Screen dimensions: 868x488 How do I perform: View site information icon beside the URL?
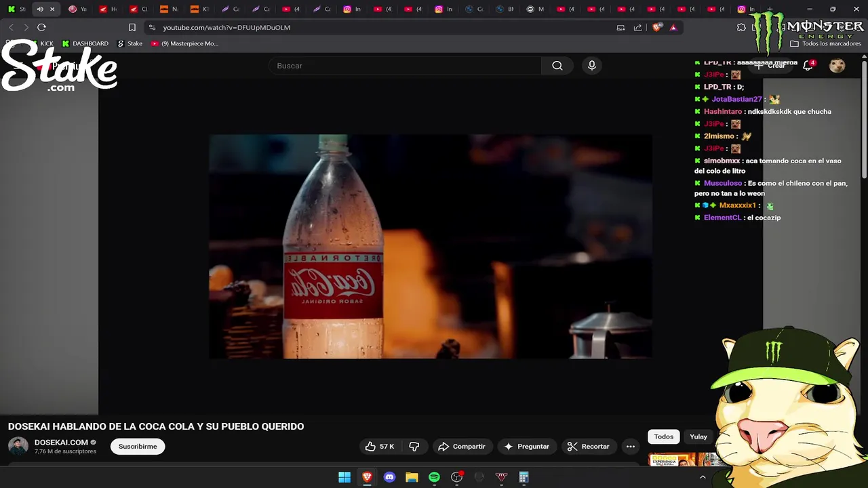[x=152, y=27]
